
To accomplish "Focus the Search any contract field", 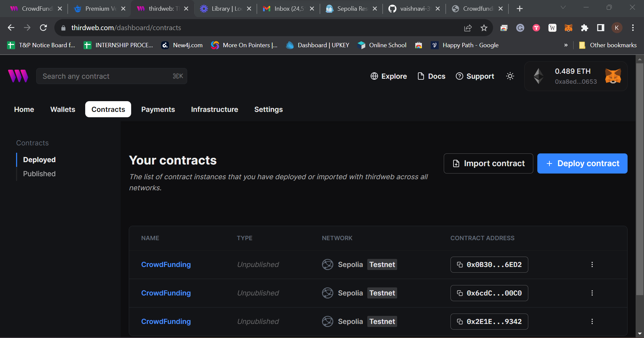I will coord(112,76).
